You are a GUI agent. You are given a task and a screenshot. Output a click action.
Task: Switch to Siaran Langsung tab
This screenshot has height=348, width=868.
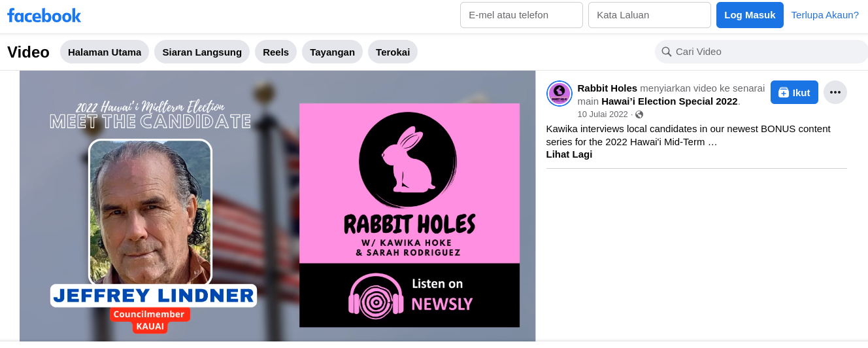pyautogui.click(x=202, y=52)
